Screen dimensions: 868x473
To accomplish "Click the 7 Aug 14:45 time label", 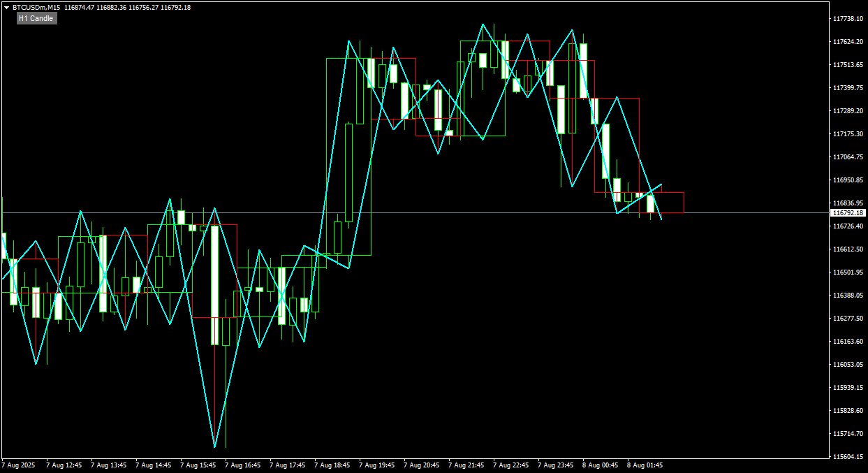I will tap(154, 465).
